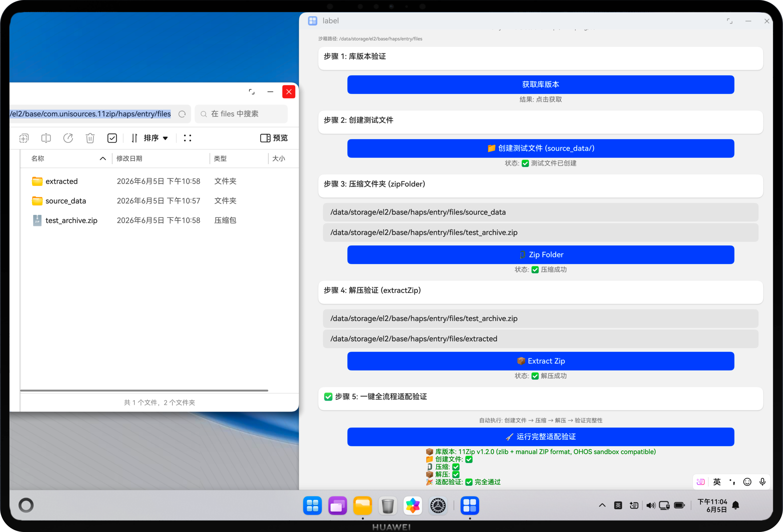Edit the extracted output directory path field

point(540,339)
